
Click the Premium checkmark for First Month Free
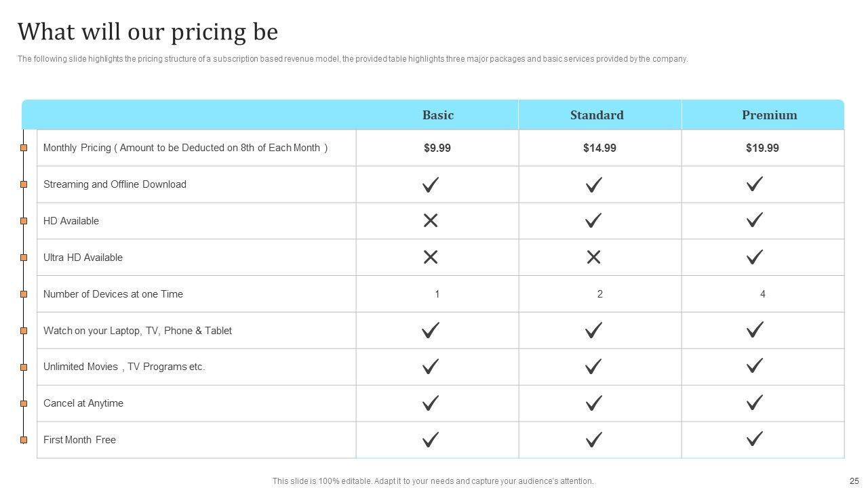point(755,439)
